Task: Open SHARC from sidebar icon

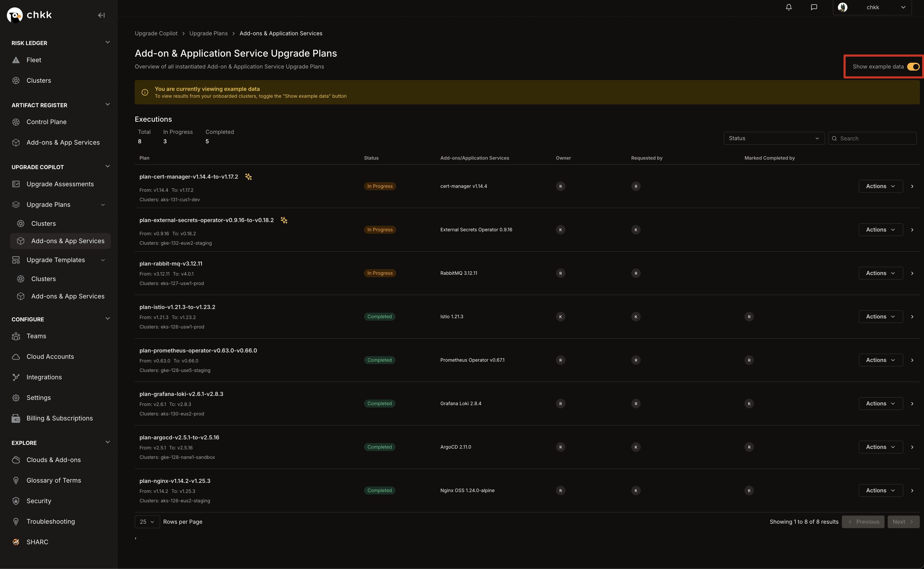Action: click(16, 542)
